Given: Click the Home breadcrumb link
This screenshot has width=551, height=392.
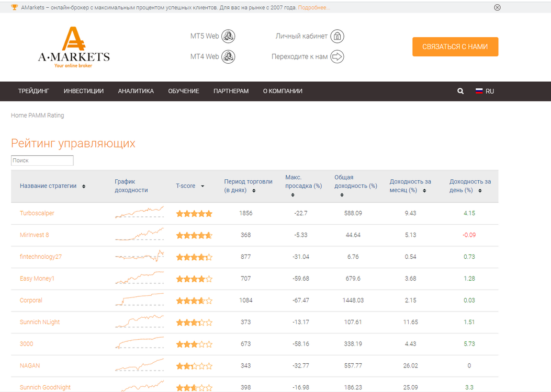Looking at the screenshot, I should pyautogui.click(x=19, y=115).
